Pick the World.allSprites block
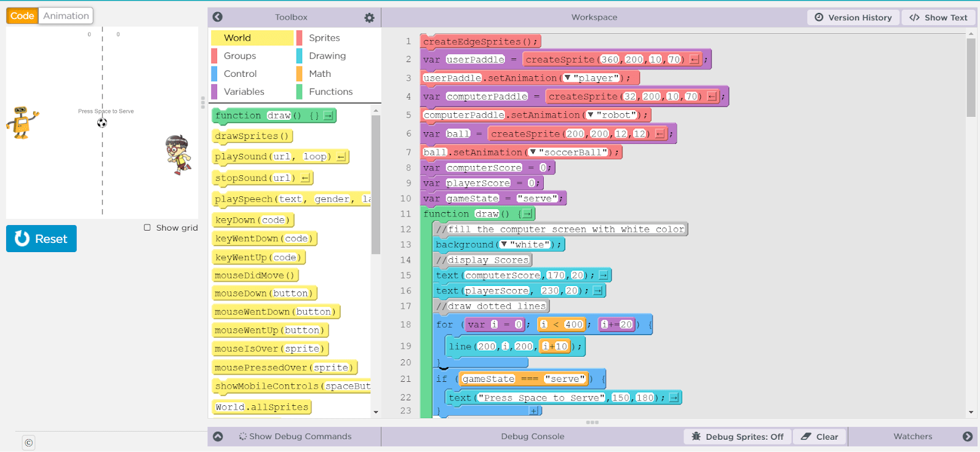 pos(261,407)
